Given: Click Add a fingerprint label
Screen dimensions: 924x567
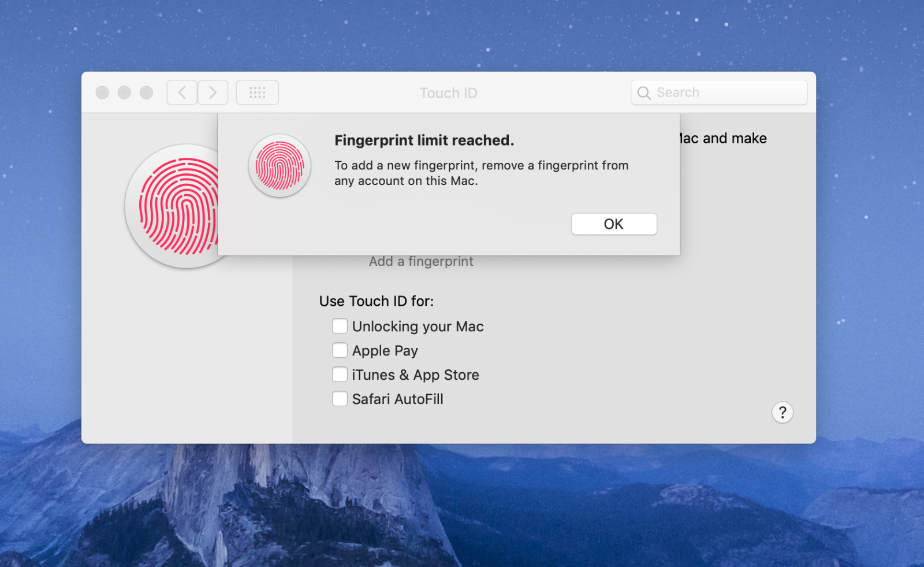Looking at the screenshot, I should pos(421,262).
